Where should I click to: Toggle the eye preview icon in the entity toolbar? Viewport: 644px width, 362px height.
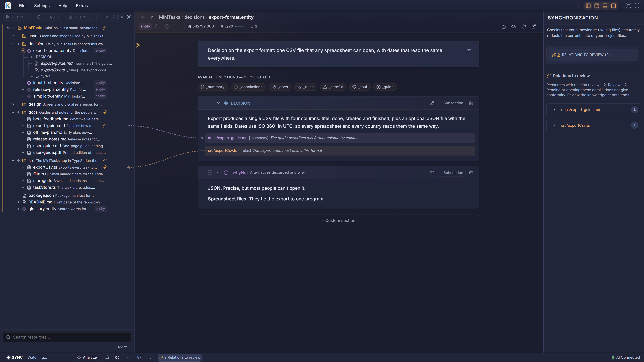(x=514, y=26)
